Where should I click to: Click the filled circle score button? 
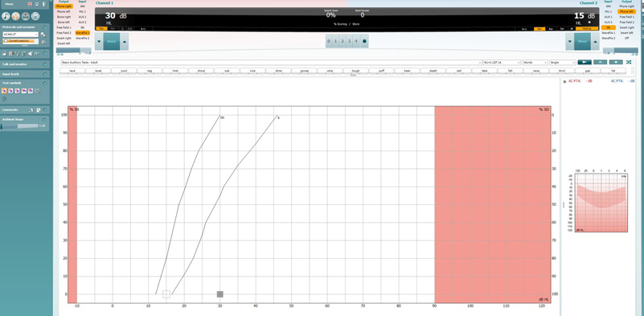[364, 42]
